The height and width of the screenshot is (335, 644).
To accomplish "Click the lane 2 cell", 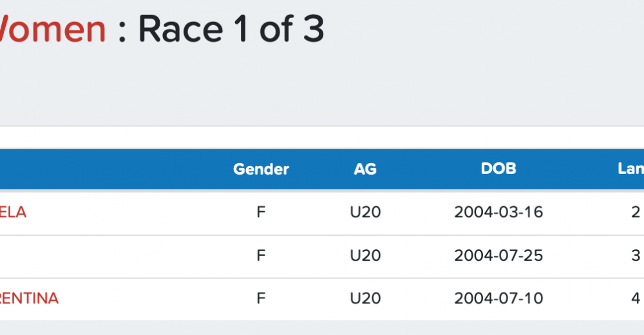I will coord(636,213).
